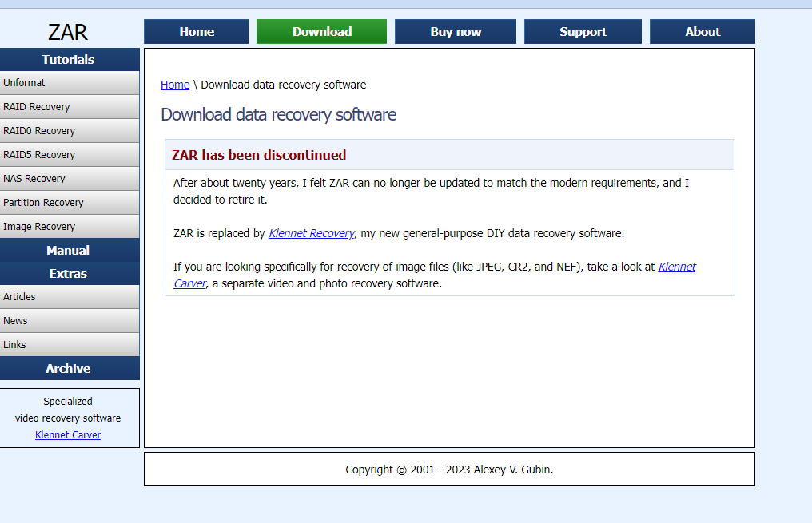Click the 'Specialized video recovery software' text

pyautogui.click(x=68, y=410)
